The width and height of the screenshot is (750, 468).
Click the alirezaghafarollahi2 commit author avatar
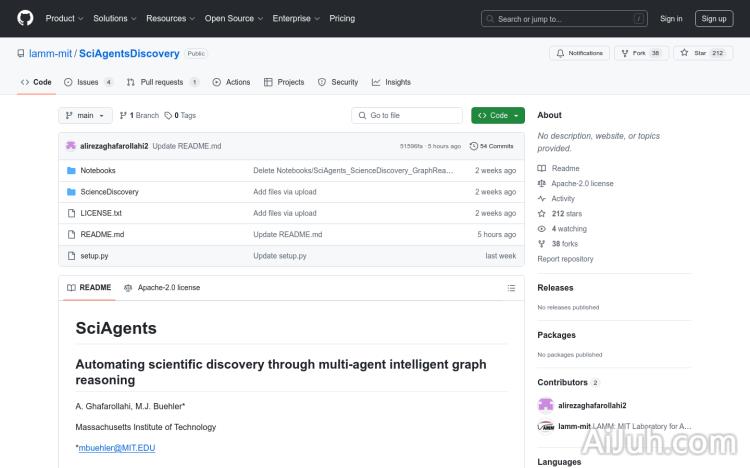pos(71,146)
